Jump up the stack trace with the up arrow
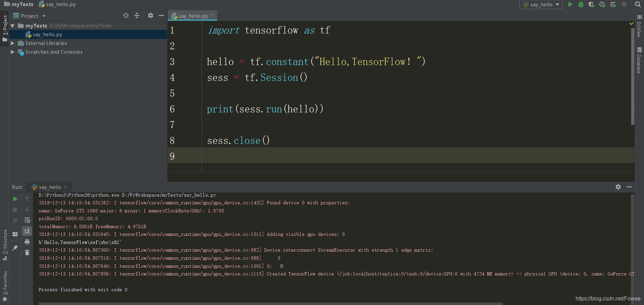 click(x=27, y=199)
